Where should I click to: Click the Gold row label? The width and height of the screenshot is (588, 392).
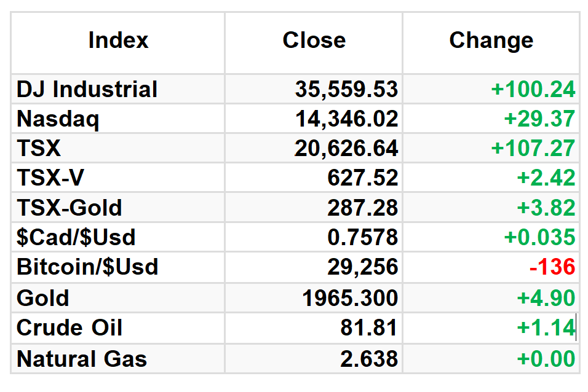tap(43, 299)
